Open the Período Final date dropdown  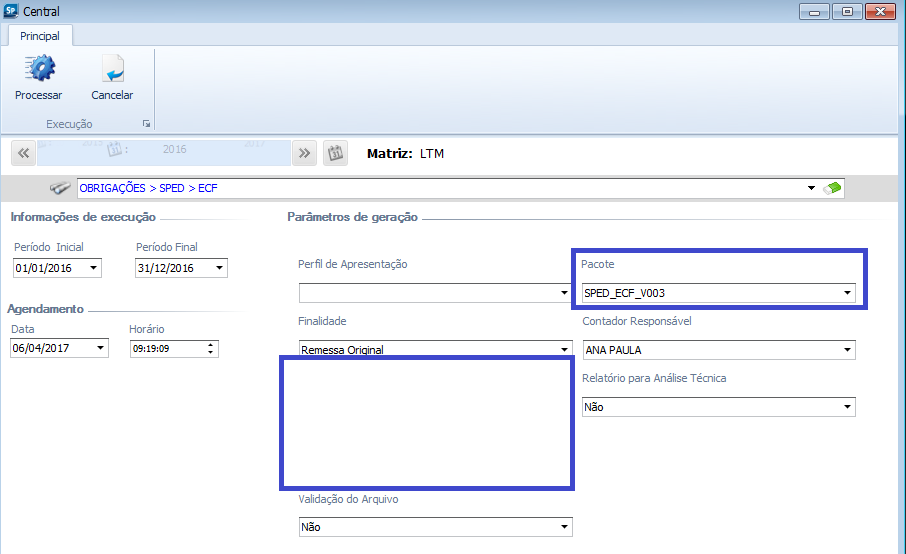(219, 269)
